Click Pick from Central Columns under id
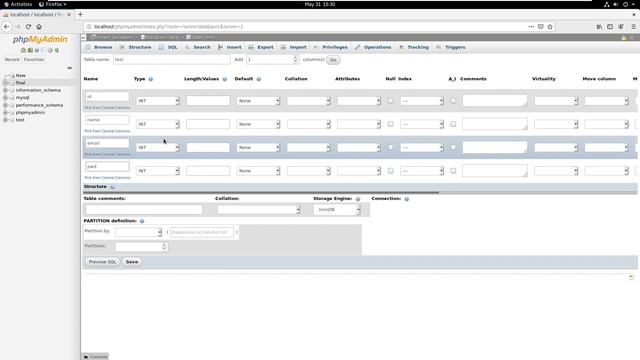The image size is (640, 360). (x=107, y=108)
